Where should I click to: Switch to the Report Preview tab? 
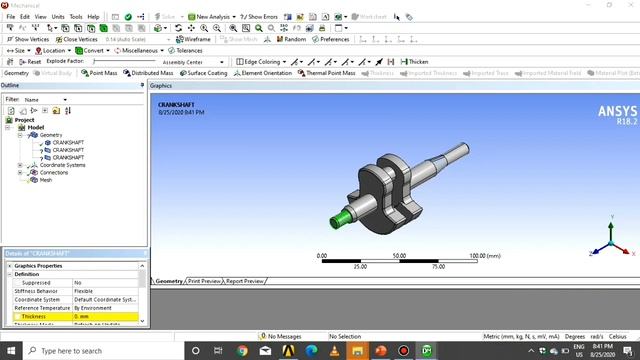pyautogui.click(x=245, y=281)
